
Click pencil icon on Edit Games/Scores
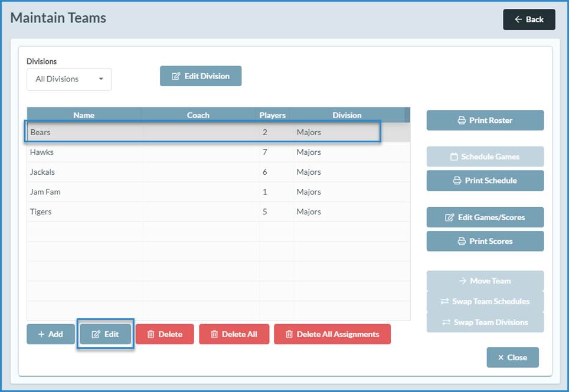[x=450, y=218]
